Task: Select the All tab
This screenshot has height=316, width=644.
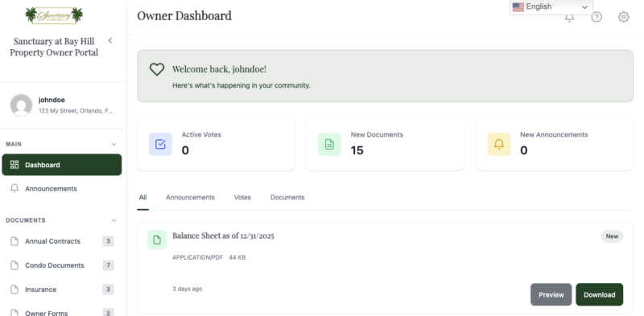Action: pos(143,197)
